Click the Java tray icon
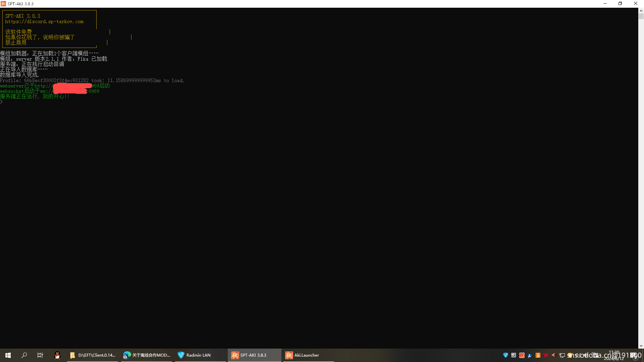This screenshot has height=362, width=644. point(538,355)
